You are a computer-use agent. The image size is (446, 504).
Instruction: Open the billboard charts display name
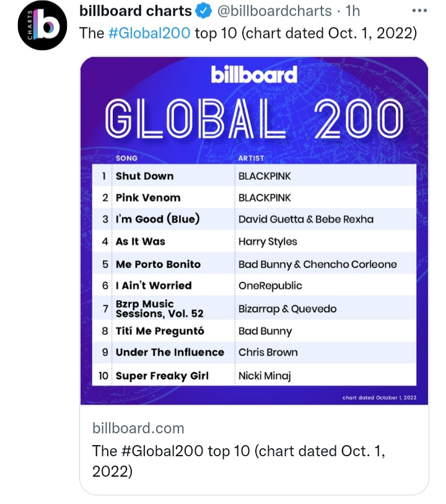point(135,11)
